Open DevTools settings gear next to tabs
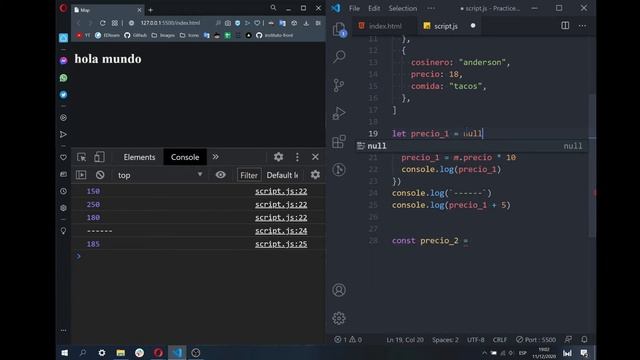 tap(278, 157)
